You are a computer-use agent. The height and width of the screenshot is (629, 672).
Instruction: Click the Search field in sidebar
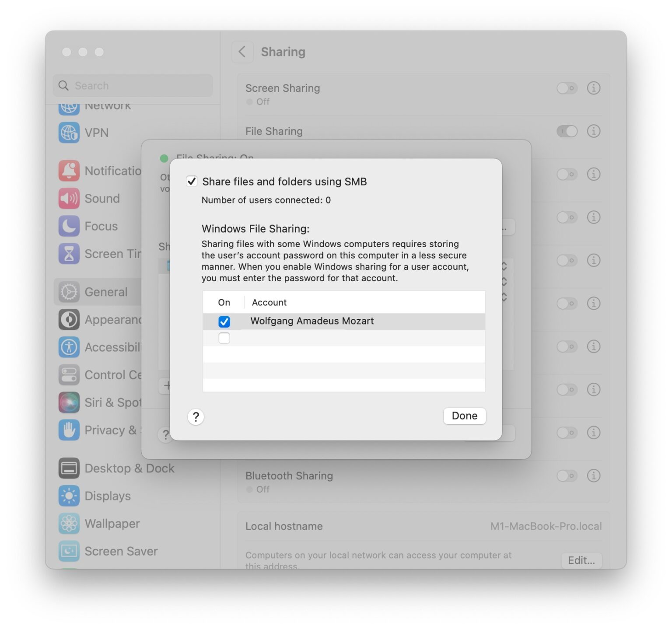[x=133, y=85]
